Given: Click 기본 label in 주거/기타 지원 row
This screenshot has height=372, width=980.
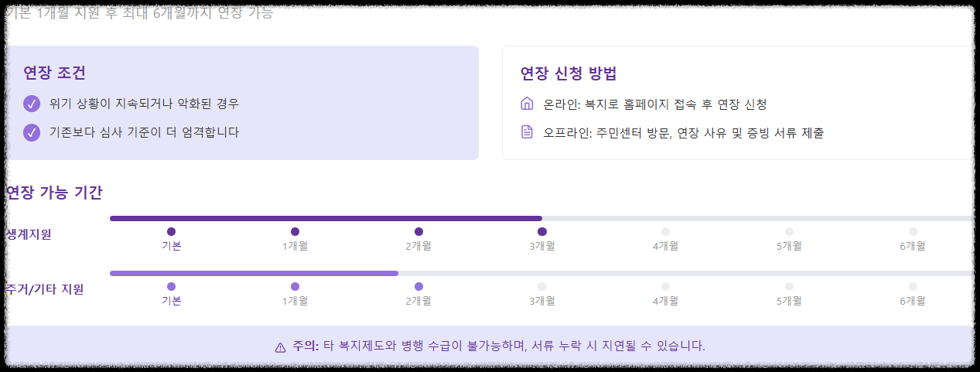Looking at the screenshot, I should (172, 301).
